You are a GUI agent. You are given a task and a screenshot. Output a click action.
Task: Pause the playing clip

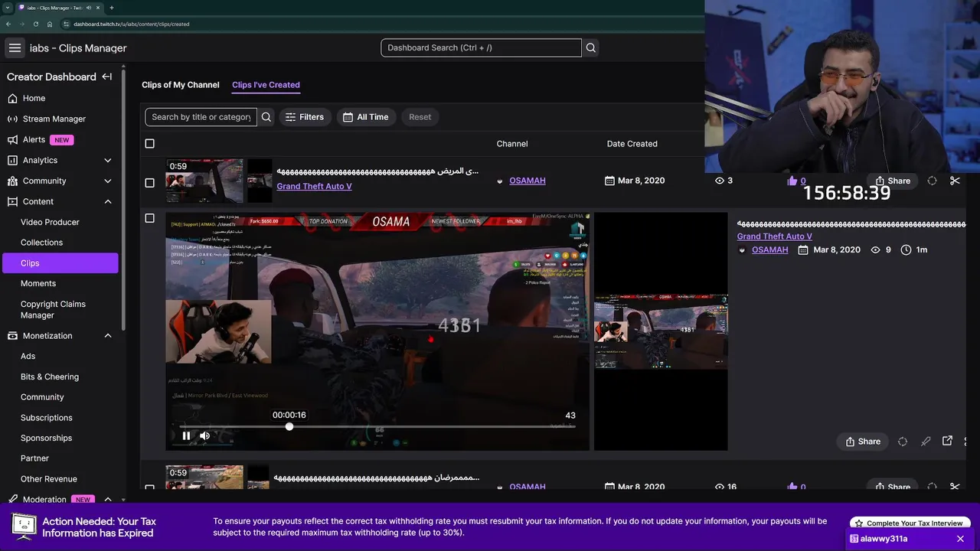pyautogui.click(x=186, y=435)
